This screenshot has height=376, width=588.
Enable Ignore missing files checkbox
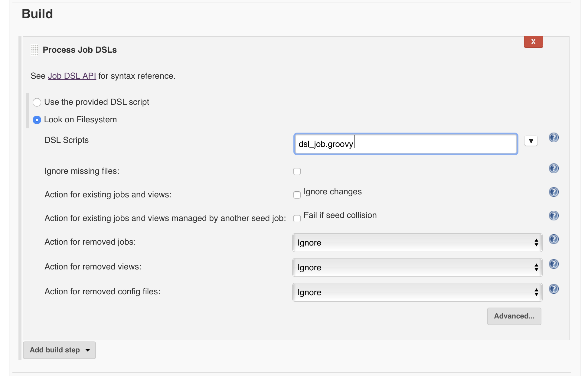[297, 171]
